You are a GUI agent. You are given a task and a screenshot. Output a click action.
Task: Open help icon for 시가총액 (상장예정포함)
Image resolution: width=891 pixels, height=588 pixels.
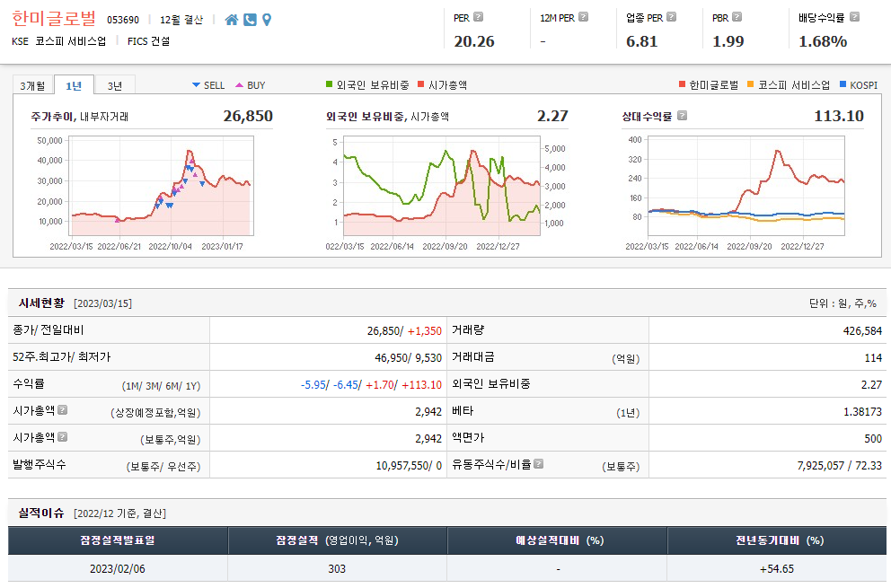click(63, 409)
